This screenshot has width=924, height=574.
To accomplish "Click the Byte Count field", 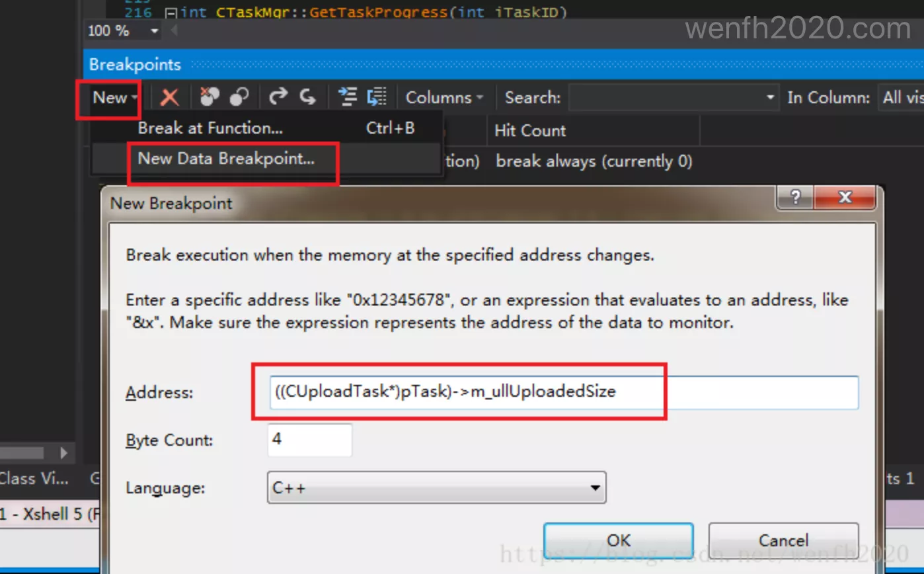I will (x=309, y=440).
